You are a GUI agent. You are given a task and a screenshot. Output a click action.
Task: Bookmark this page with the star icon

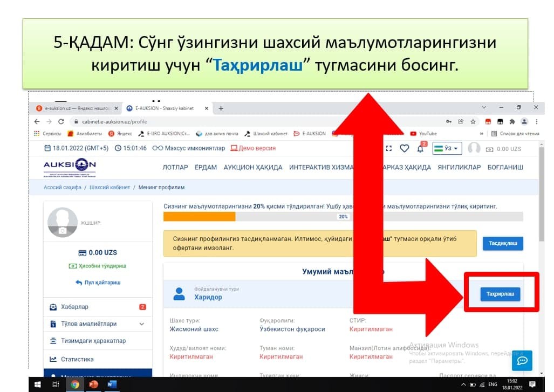pyautogui.click(x=473, y=121)
